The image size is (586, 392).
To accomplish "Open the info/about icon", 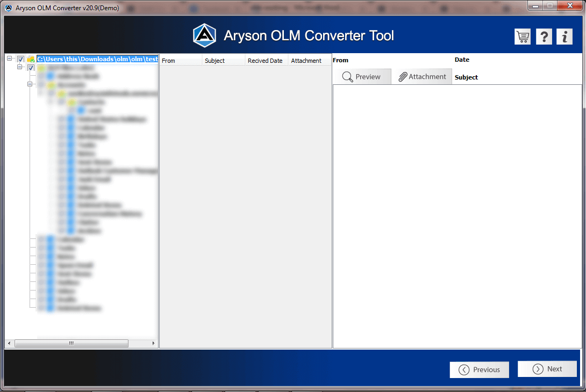I will (x=564, y=37).
